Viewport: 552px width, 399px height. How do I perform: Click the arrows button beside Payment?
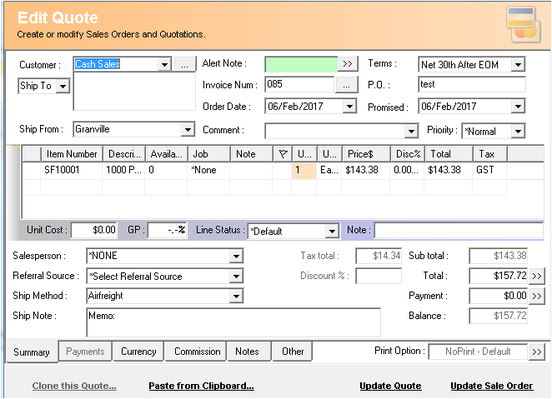pyautogui.click(x=537, y=296)
